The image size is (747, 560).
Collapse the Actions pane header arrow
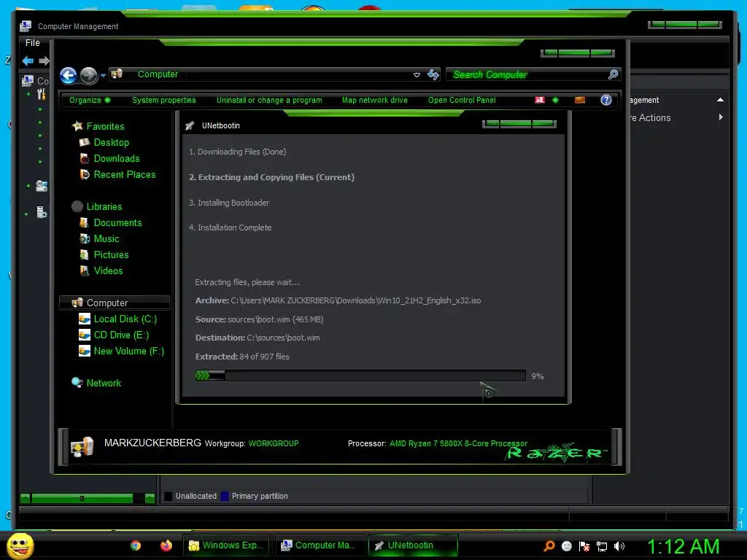(x=720, y=100)
